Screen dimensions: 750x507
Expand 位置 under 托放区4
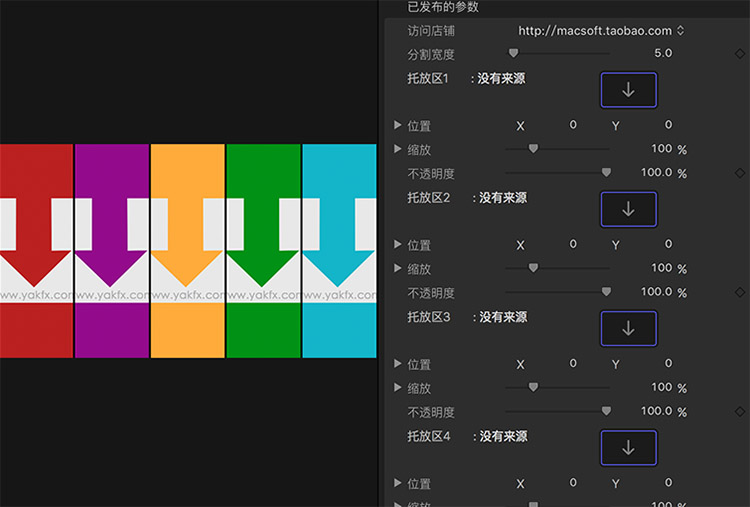pos(397,483)
